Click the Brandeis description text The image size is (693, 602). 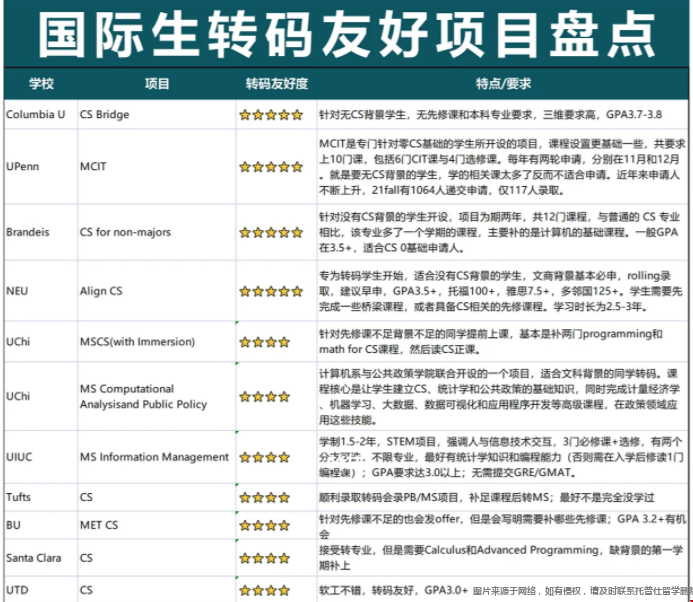point(499,232)
